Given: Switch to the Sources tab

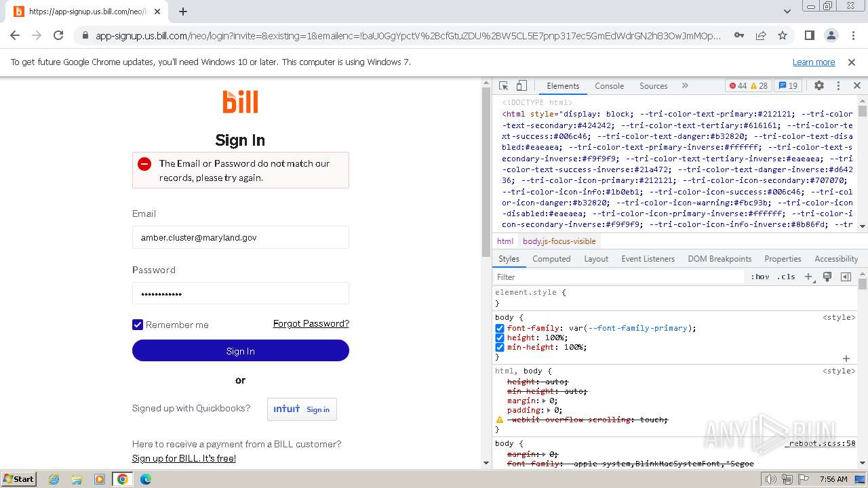Looking at the screenshot, I should click(654, 86).
